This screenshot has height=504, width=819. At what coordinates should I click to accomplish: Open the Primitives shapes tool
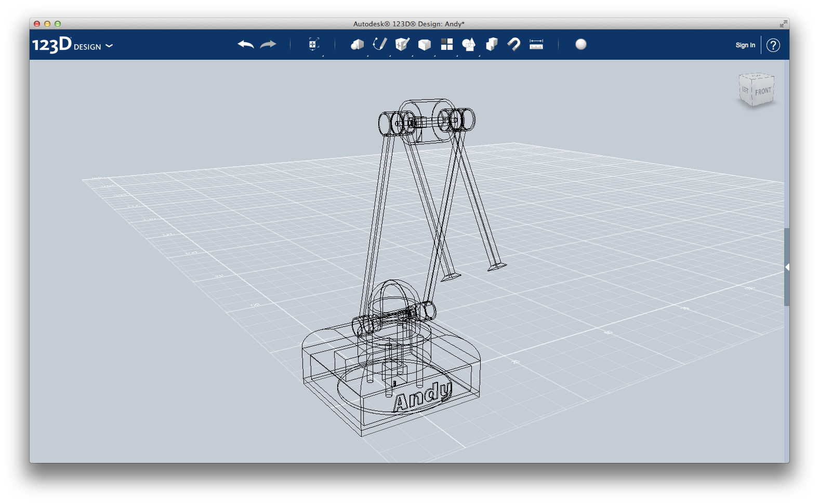357,45
